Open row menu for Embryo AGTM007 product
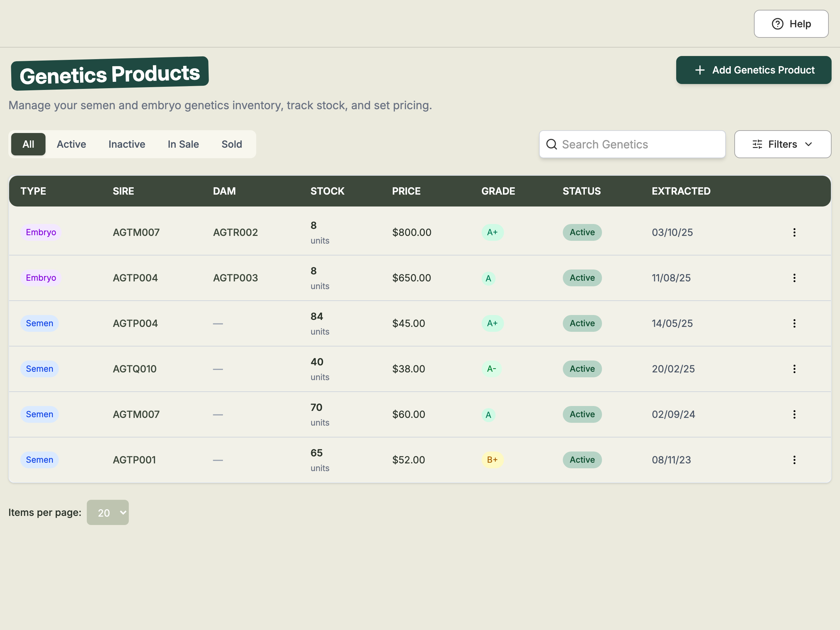 click(794, 232)
